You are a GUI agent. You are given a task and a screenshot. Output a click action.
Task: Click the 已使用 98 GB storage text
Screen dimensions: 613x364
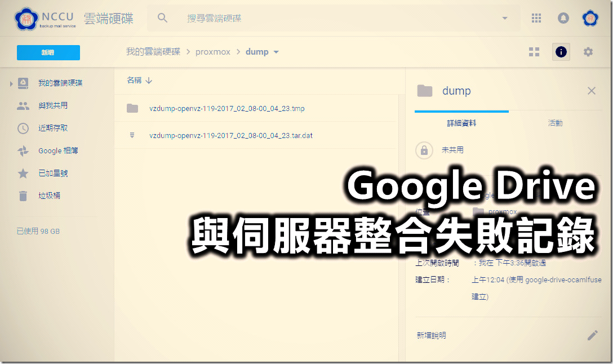tap(38, 232)
